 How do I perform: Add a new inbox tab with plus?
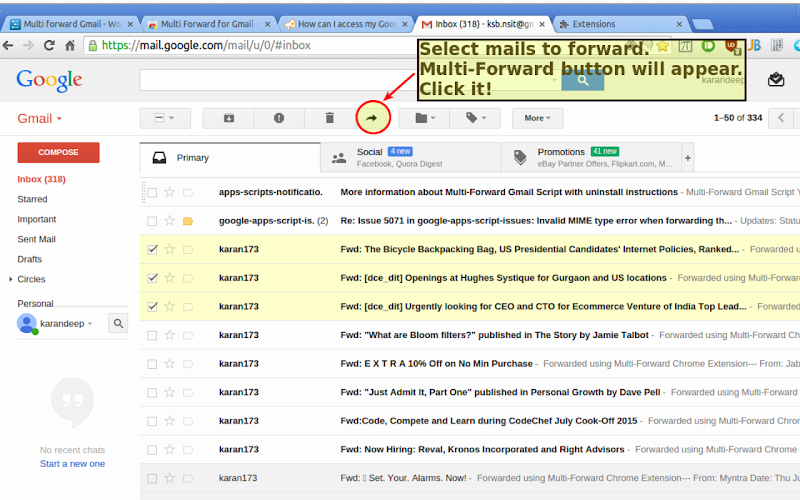(688, 158)
